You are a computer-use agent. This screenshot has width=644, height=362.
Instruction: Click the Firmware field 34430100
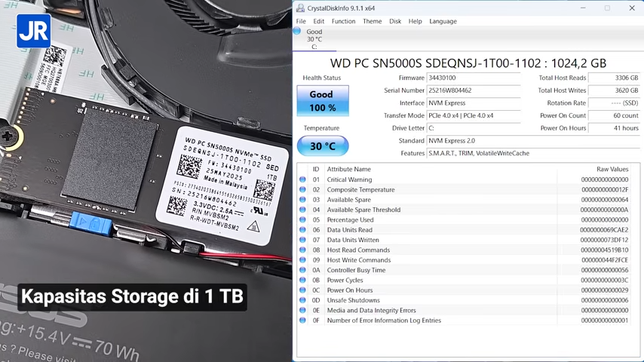474,78
